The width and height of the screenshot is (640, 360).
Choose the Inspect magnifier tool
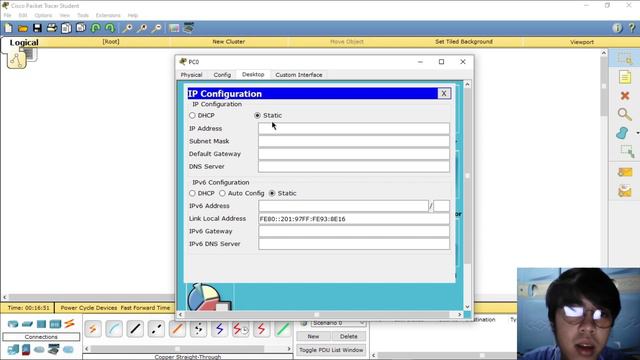point(624,114)
